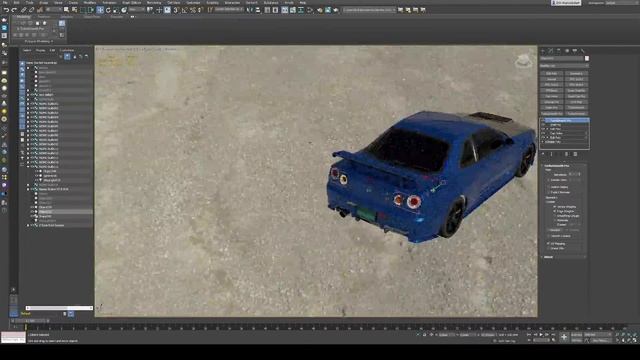
Task: Toggle the Percent Snap icon
Action: click(x=192, y=10)
